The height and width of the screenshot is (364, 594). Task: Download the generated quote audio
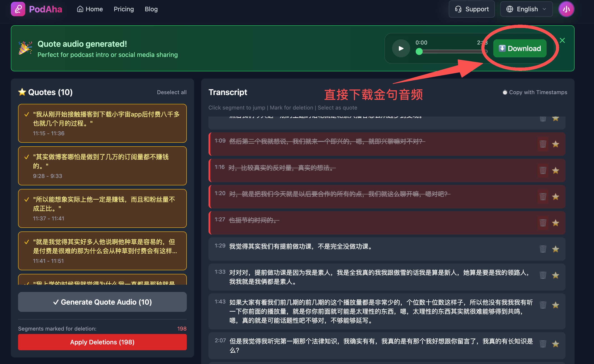(519, 49)
